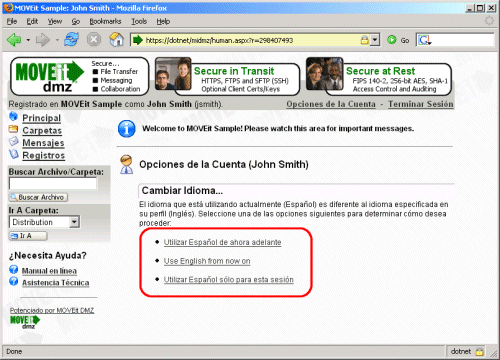Open the Manual en línea help link

[49, 271]
